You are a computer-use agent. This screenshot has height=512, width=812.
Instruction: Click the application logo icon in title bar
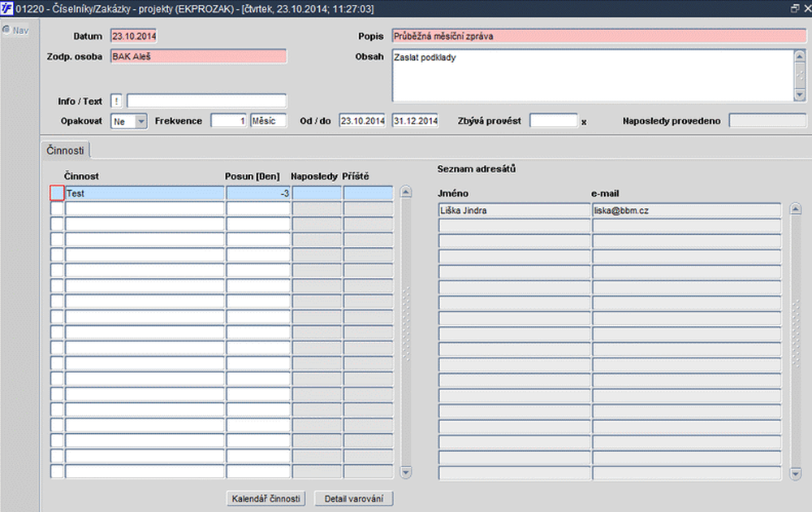click(x=6, y=8)
